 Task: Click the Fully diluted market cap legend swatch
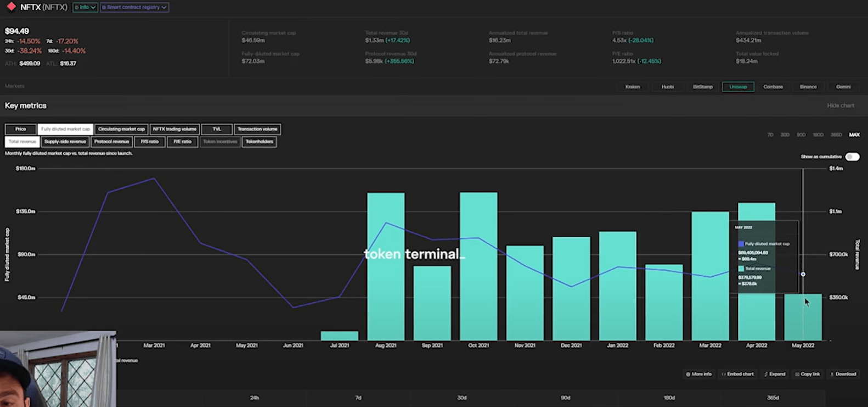click(x=741, y=244)
